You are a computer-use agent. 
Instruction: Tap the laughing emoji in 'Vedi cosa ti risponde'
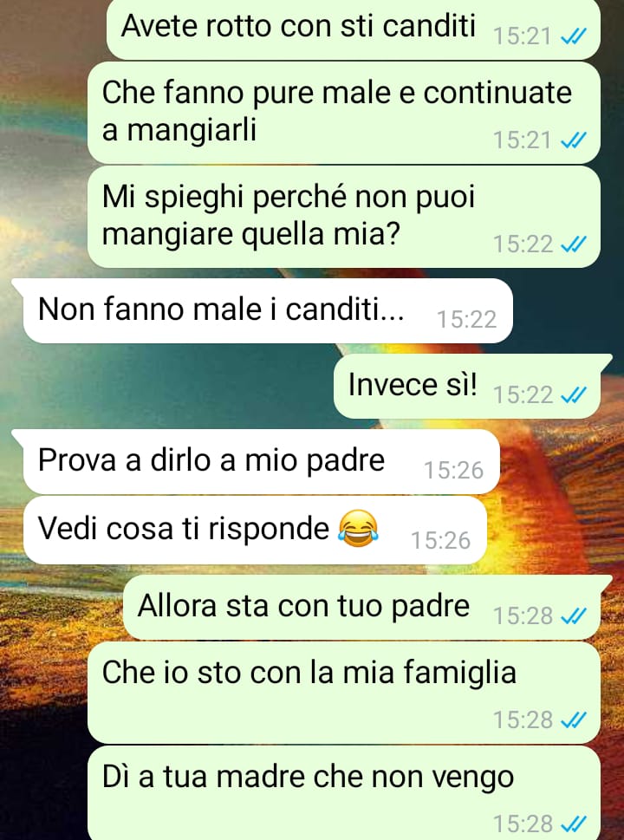tap(358, 529)
